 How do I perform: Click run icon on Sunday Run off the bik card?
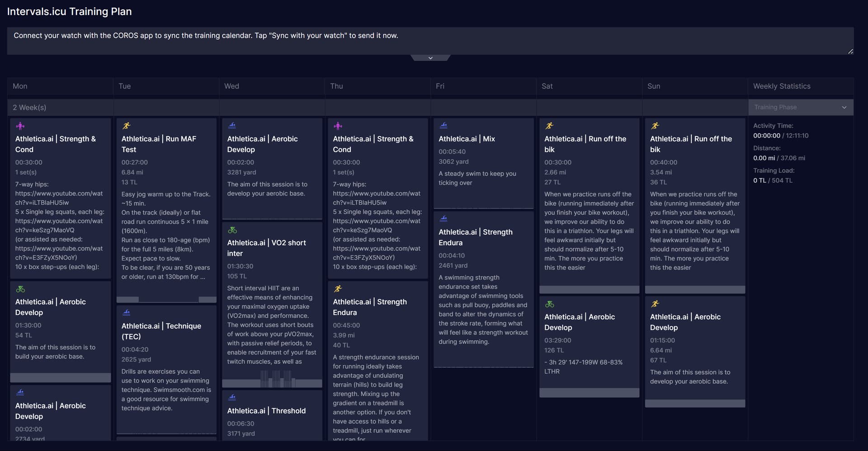[655, 126]
